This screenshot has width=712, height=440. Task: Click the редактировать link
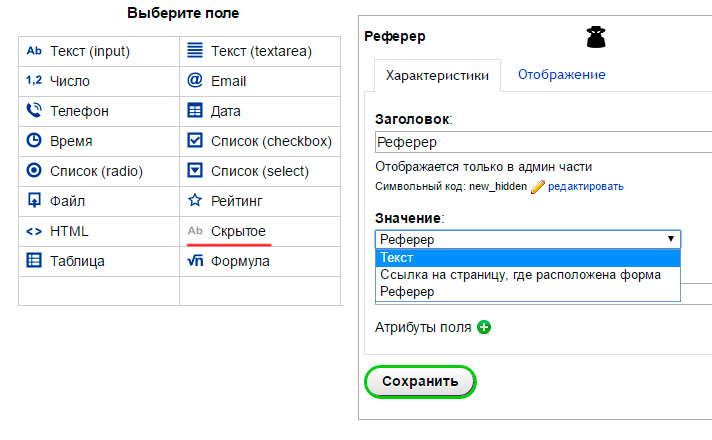pos(585,186)
